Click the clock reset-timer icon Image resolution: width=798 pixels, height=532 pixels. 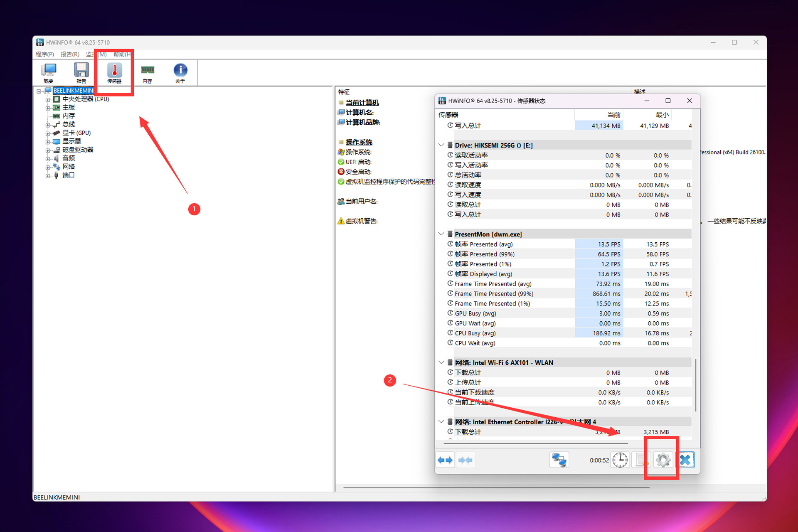(x=620, y=460)
